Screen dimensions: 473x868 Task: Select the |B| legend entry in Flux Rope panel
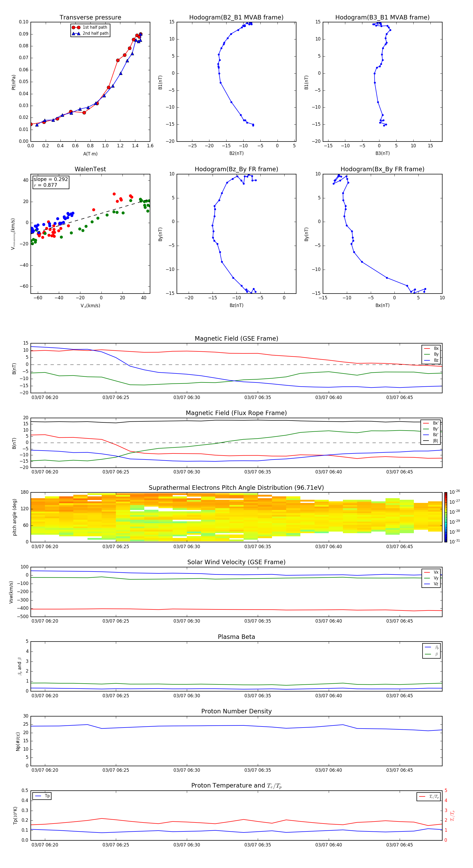pos(431,441)
